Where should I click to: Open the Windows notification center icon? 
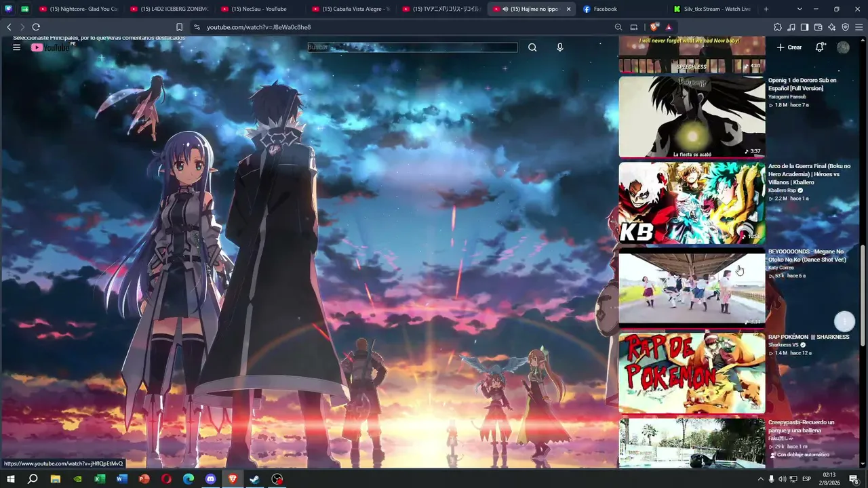click(854, 479)
